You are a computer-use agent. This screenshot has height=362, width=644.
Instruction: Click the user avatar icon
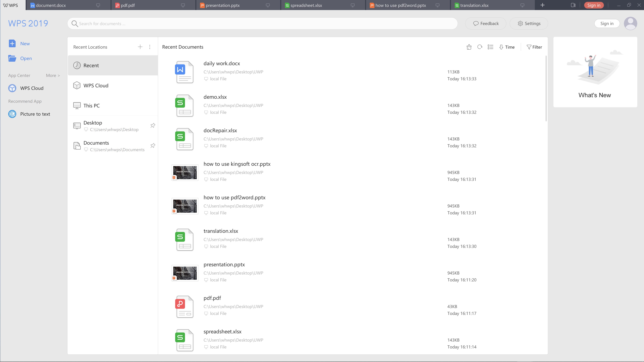(630, 23)
